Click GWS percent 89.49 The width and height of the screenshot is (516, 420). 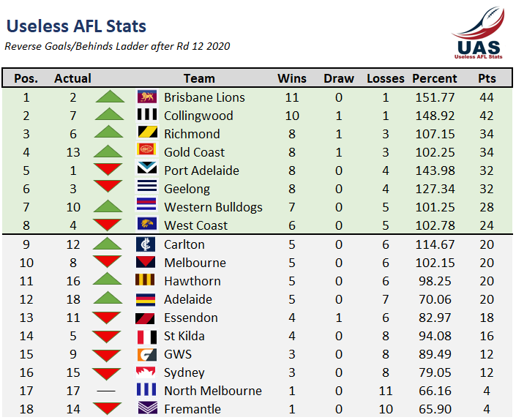pos(435,354)
